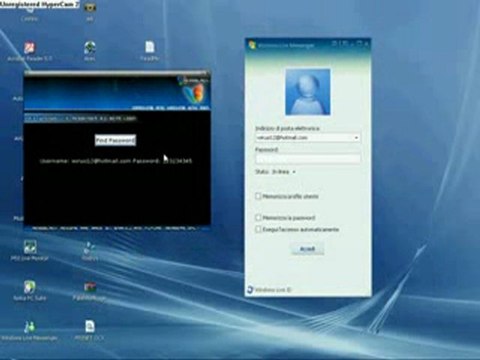Open the Ares desktop icon
The width and height of the screenshot is (480, 360).
(89, 48)
